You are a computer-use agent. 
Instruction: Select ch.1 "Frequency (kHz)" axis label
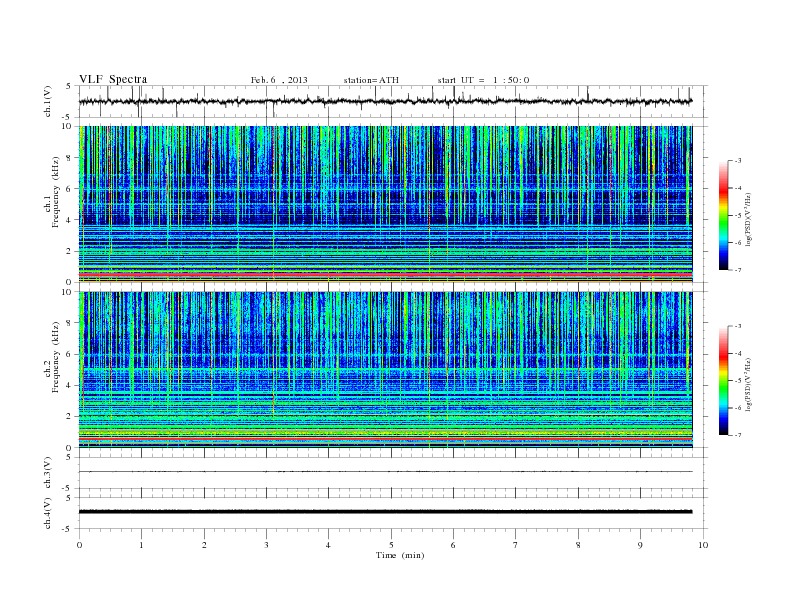(56, 192)
